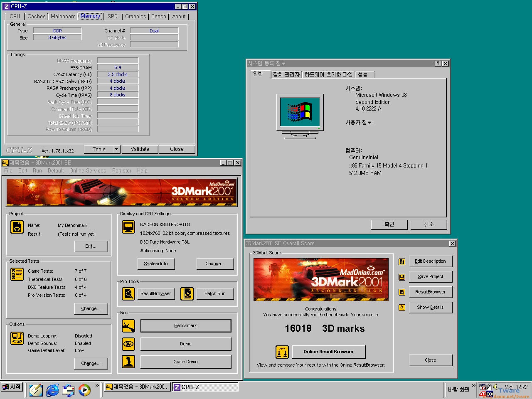The image size is (532, 399).
Task: Open the About tab in CPU-Z
Action: [x=179, y=17]
